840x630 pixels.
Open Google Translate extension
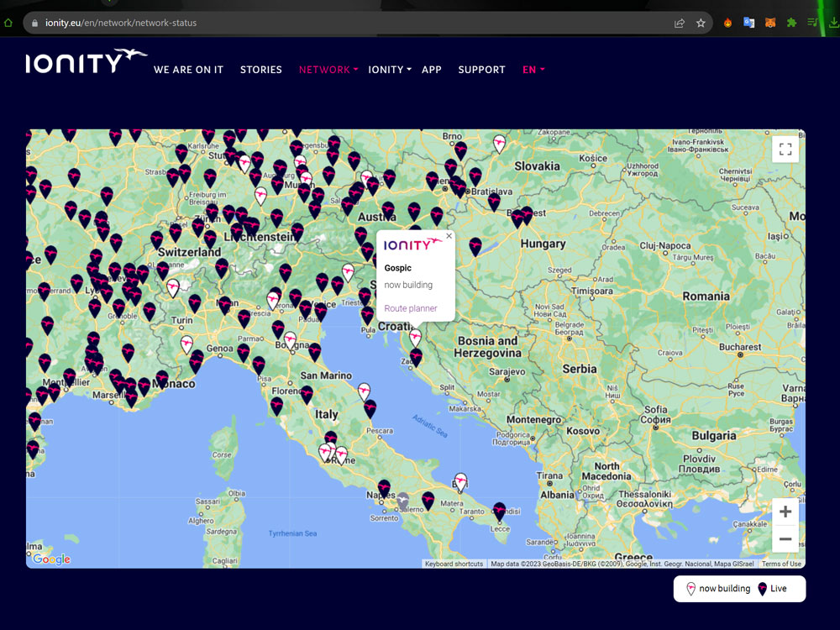749,24
